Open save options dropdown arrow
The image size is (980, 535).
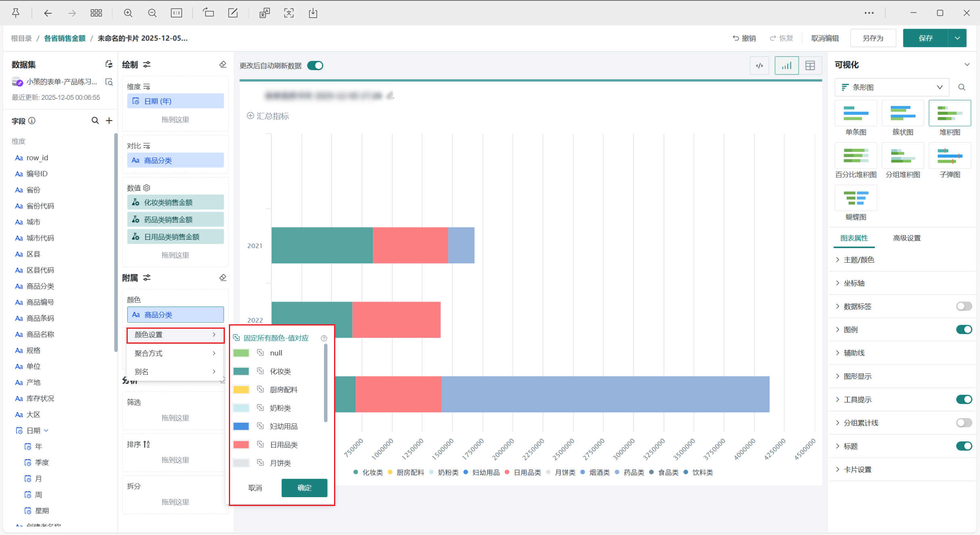click(x=957, y=38)
